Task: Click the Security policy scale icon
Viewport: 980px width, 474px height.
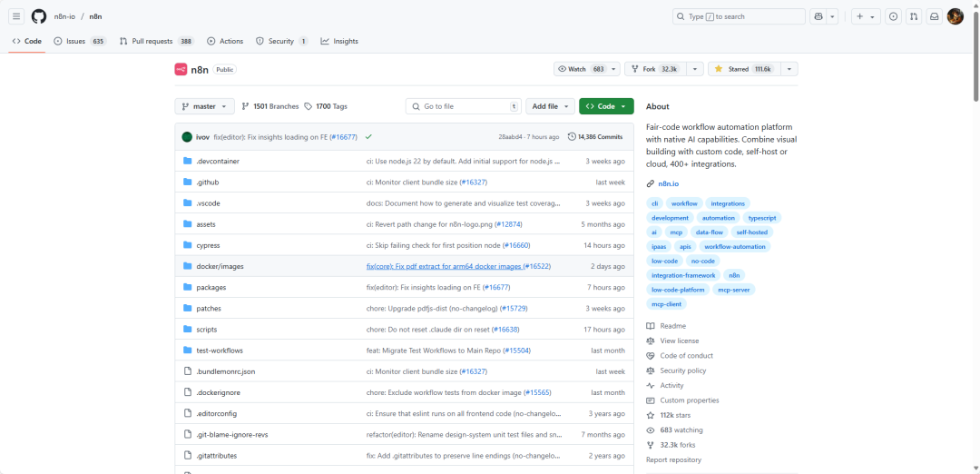Action: pyautogui.click(x=651, y=370)
